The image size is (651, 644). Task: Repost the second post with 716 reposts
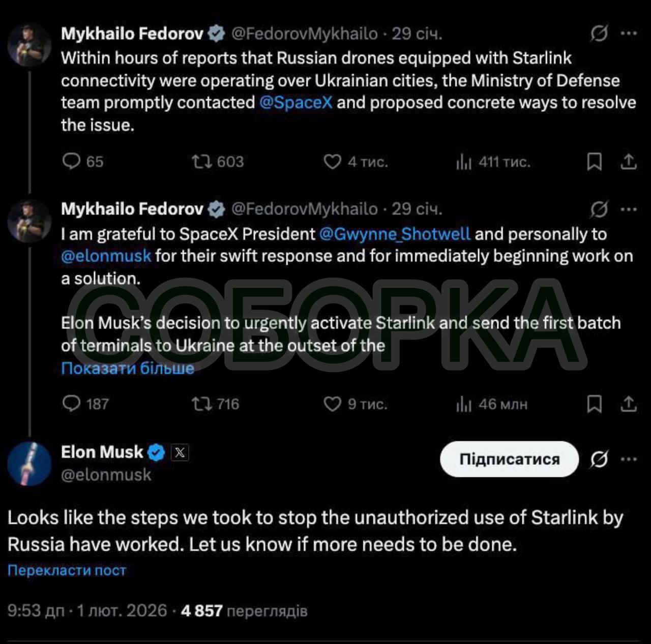201,404
